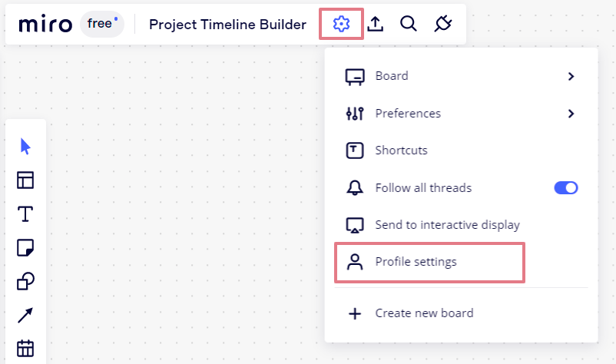Select the Shapes tool
This screenshot has width=616, height=364.
25,281
